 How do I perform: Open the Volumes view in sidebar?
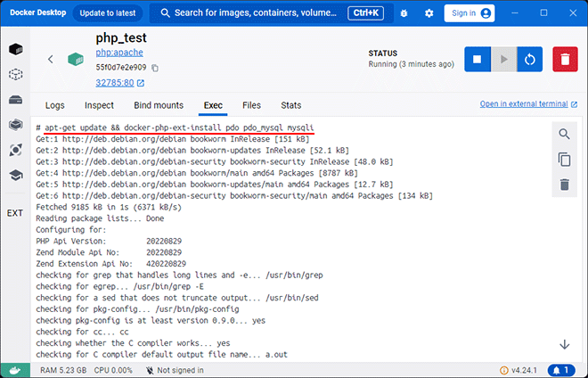(x=15, y=99)
